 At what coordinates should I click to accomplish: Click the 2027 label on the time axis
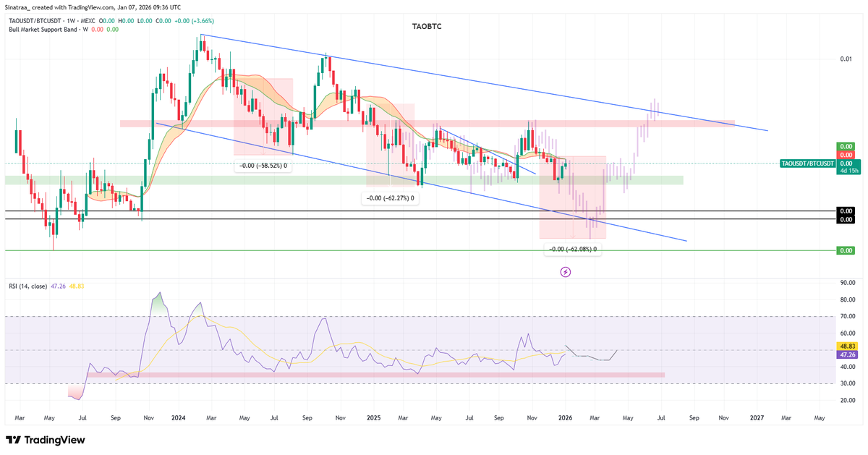click(x=757, y=418)
